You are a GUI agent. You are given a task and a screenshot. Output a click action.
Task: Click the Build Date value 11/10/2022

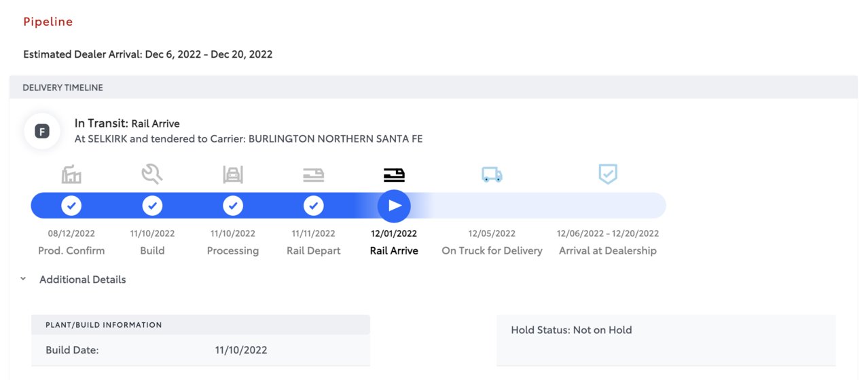pyautogui.click(x=241, y=351)
